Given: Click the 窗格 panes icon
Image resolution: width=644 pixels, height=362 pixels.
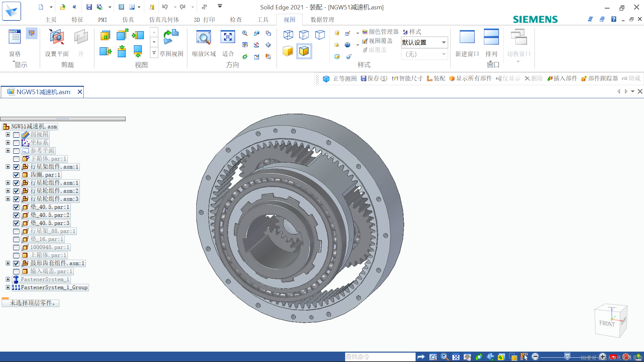Looking at the screenshot, I should point(15,37).
